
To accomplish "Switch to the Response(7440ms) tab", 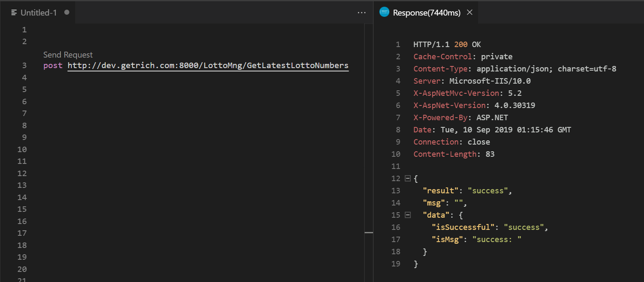I will pyautogui.click(x=426, y=13).
